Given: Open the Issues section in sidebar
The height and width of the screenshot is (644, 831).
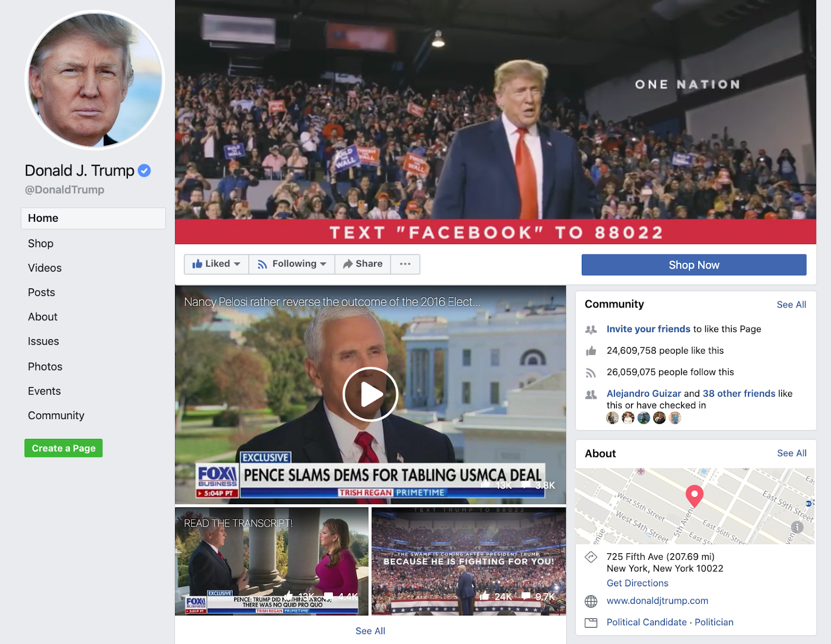Looking at the screenshot, I should click(44, 341).
